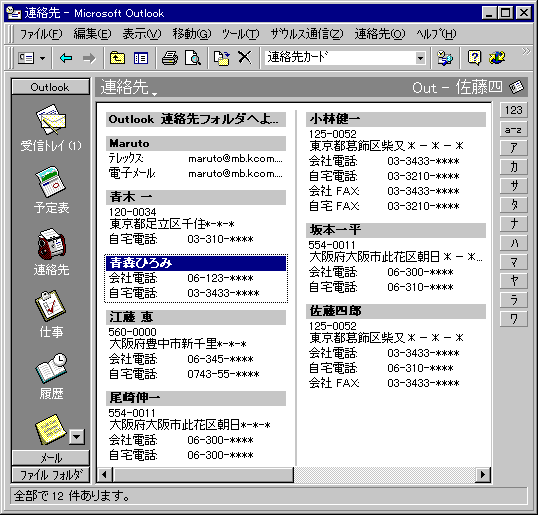The width and height of the screenshot is (538, 515).
Task: Click the horizontal scrollbar thumb
Action: coord(203,475)
